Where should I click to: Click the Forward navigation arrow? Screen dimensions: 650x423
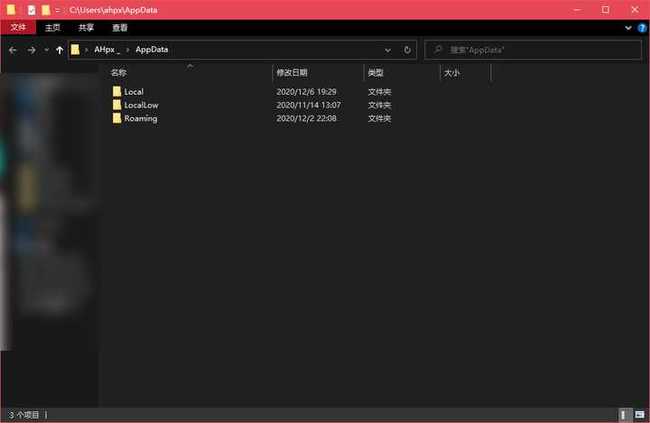(x=32, y=49)
